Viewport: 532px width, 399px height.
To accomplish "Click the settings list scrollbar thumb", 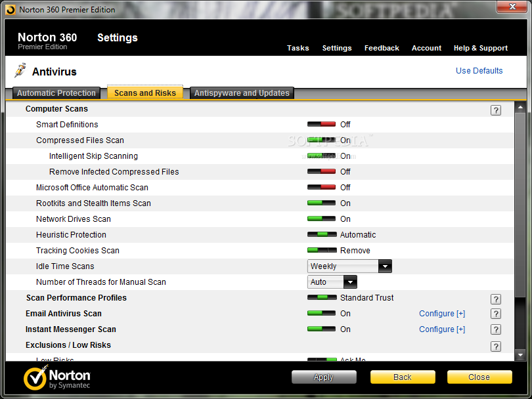I will (520, 205).
